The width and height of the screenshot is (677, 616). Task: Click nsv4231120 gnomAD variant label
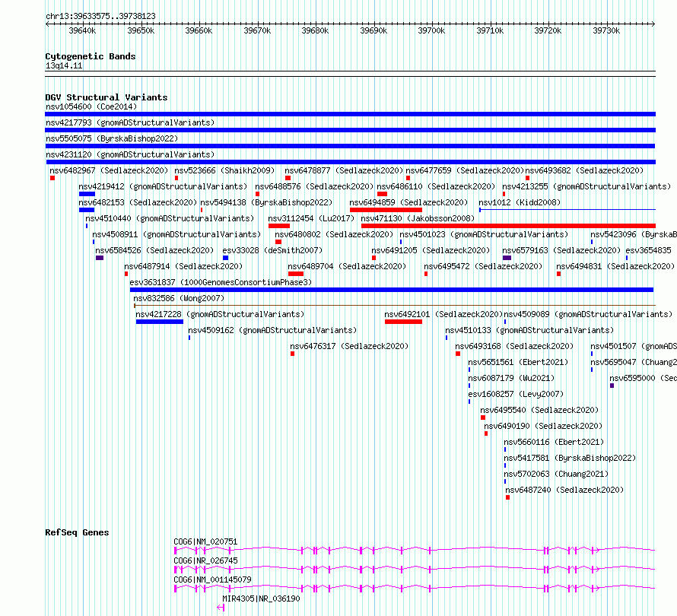[x=130, y=154]
